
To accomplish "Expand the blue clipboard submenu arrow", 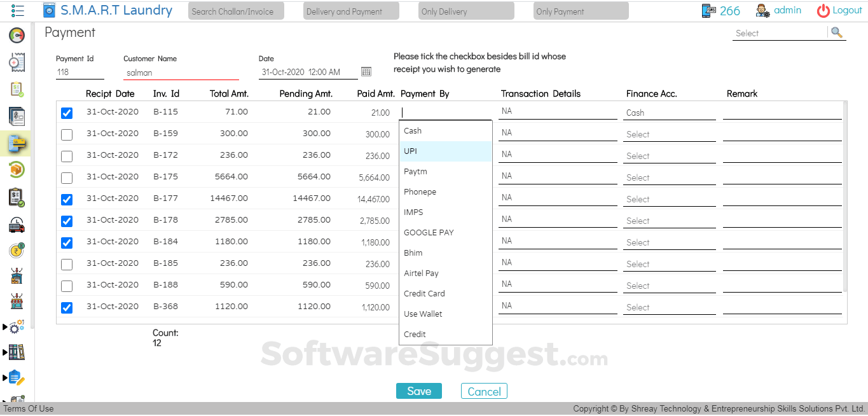I will click(5, 378).
